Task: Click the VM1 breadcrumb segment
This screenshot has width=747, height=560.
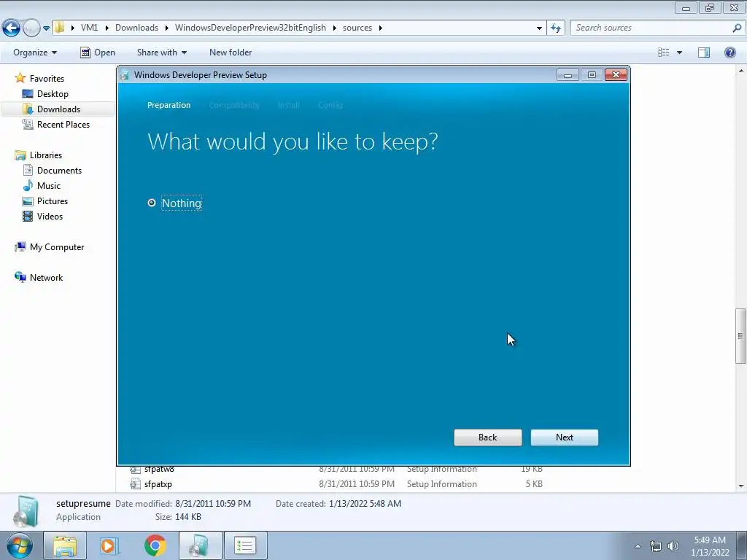Action: pyautogui.click(x=89, y=28)
